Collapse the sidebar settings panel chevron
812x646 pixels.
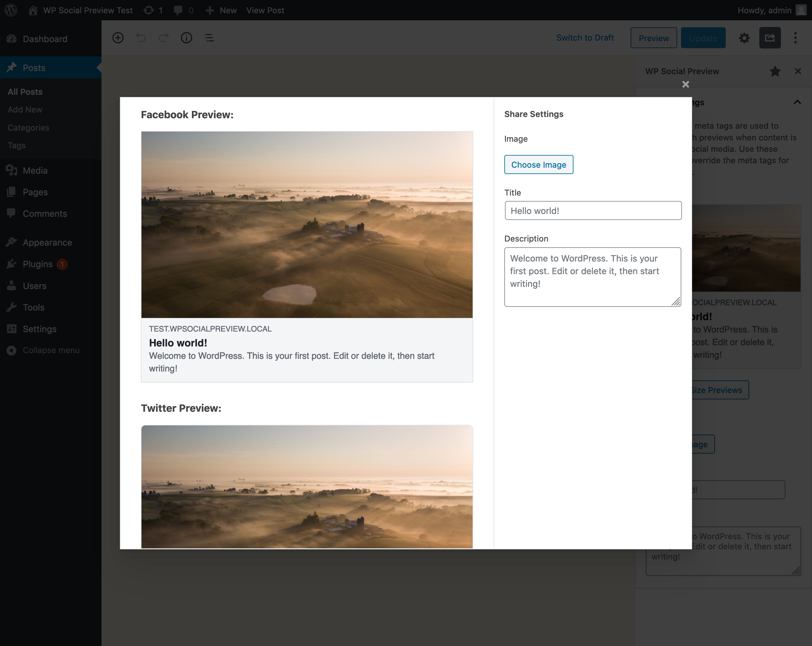(797, 102)
